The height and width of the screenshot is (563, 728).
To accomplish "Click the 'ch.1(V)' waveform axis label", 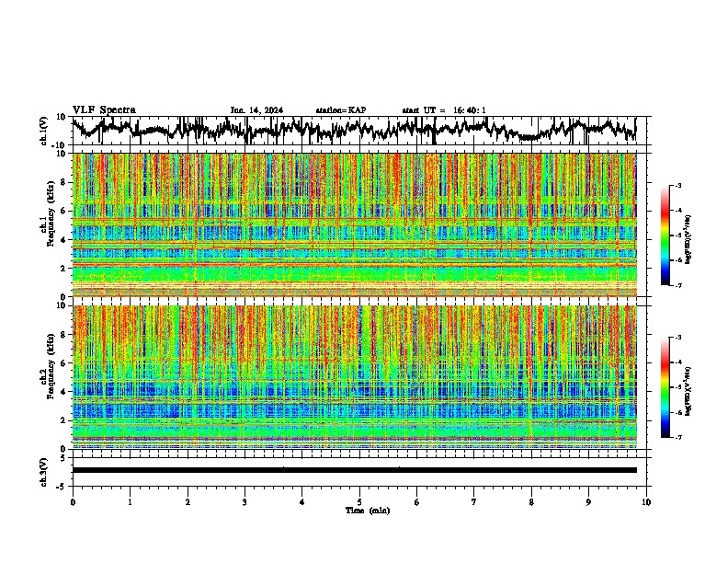I will (44, 131).
